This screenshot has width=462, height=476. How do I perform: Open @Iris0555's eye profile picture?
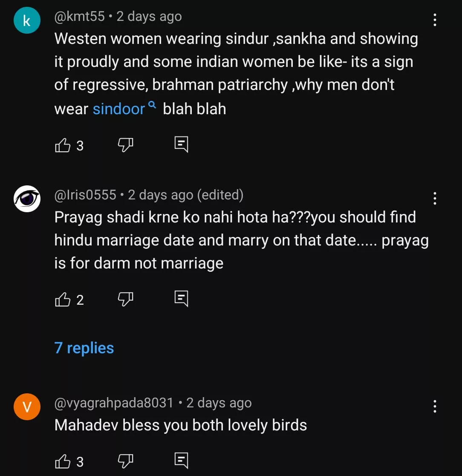point(27,199)
